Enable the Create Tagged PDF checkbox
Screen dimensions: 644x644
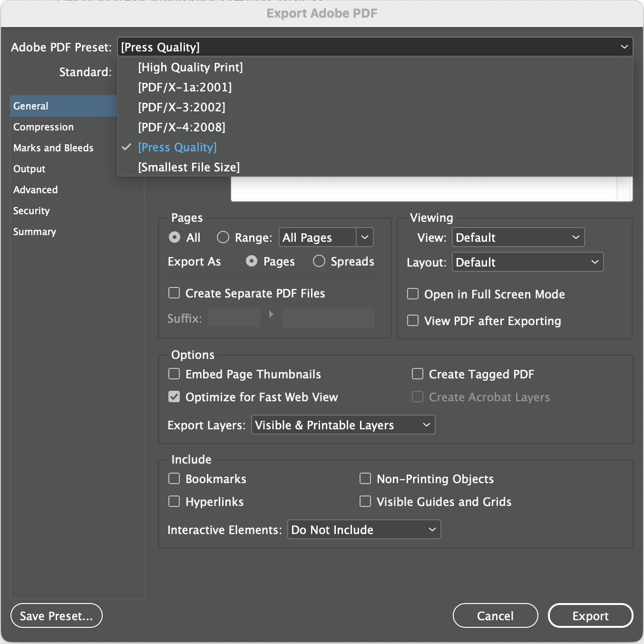tap(418, 374)
